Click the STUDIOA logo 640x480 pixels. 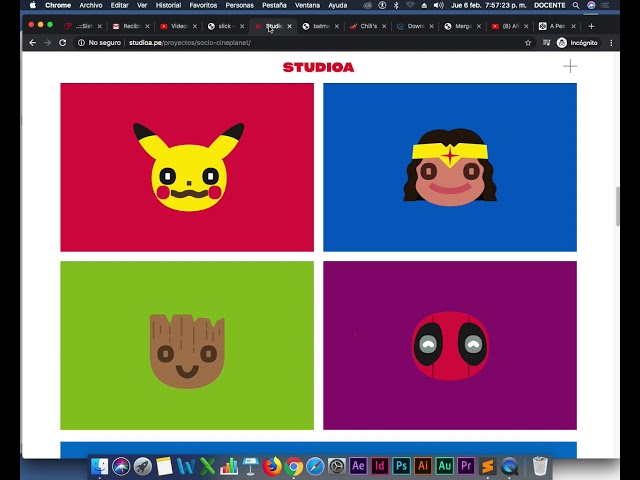click(318, 67)
